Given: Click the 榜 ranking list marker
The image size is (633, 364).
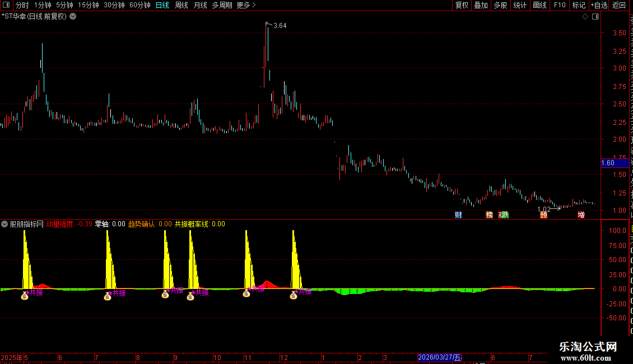Looking at the screenshot, I should 489,214.
